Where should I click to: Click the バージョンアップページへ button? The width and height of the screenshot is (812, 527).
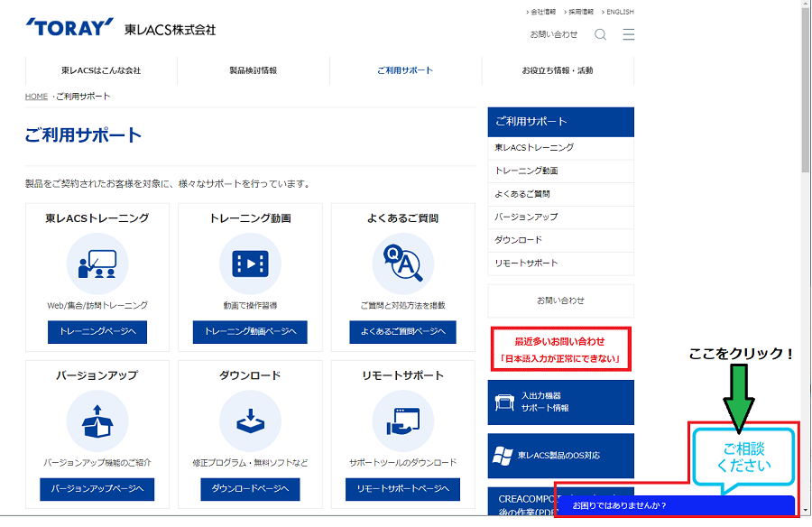click(x=97, y=489)
